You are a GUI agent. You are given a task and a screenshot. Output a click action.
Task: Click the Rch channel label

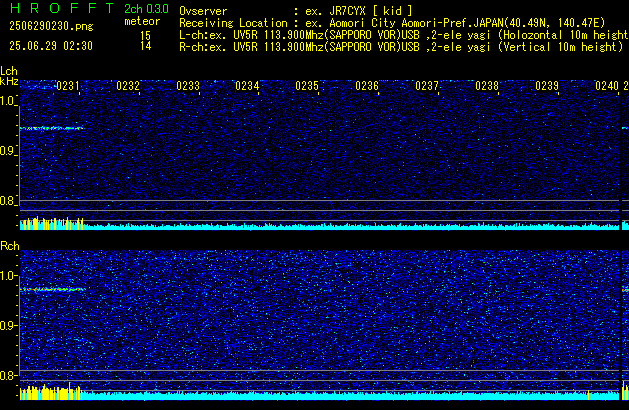coord(10,246)
